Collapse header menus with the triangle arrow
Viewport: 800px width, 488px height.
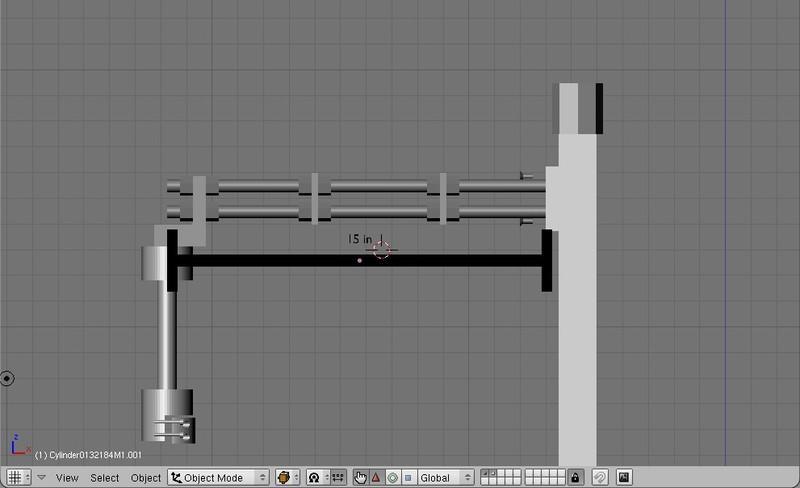click(41, 478)
